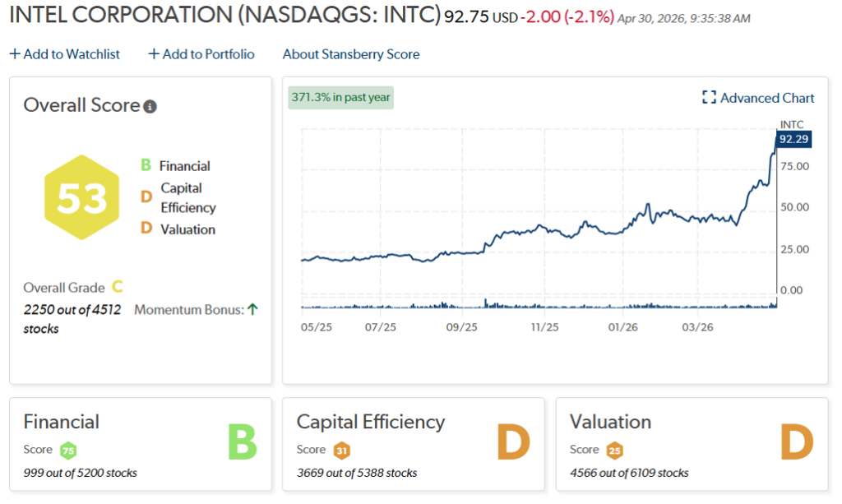Click the red -2.00 (-2.1%) change value

(567, 16)
